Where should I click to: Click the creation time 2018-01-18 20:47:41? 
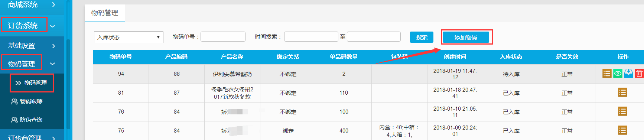(455, 93)
